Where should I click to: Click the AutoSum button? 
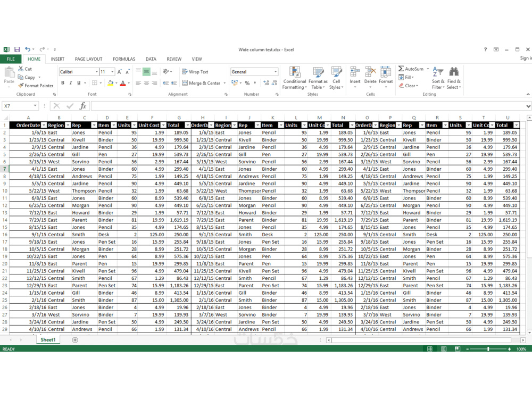[411, 69]
